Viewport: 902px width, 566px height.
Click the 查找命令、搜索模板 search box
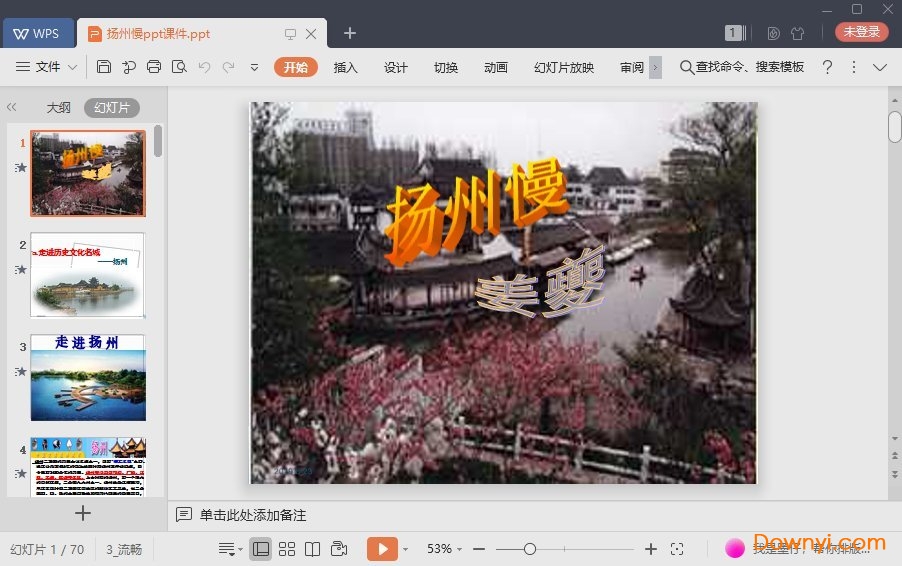coord(742,67)
